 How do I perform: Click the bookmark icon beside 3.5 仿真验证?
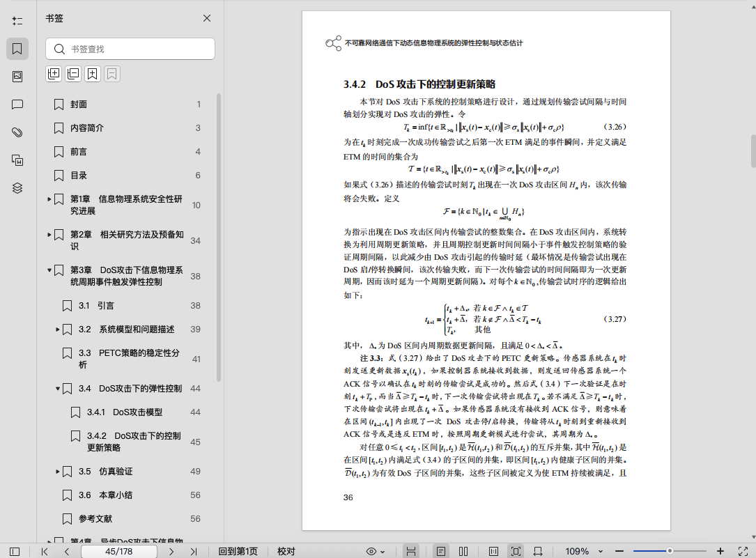click(67, 471)
